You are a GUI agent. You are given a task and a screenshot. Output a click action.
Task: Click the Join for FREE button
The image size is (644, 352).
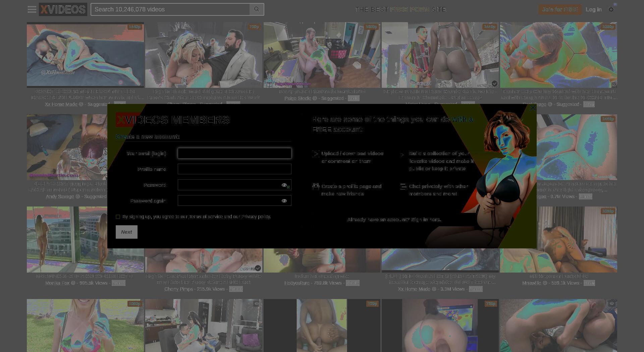click(x=560, y=9)
